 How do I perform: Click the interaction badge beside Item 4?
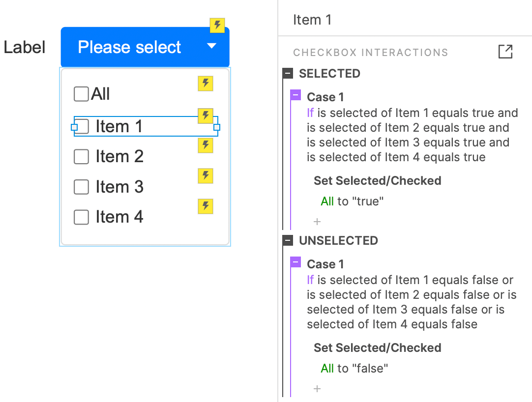[x=205, y=206]
